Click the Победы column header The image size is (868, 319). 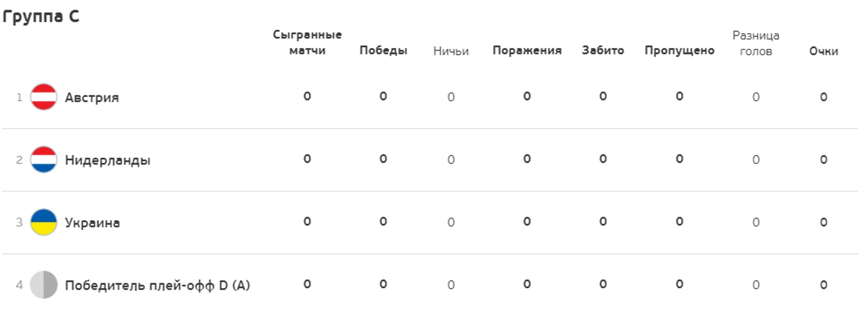click(x=383, y=51)
